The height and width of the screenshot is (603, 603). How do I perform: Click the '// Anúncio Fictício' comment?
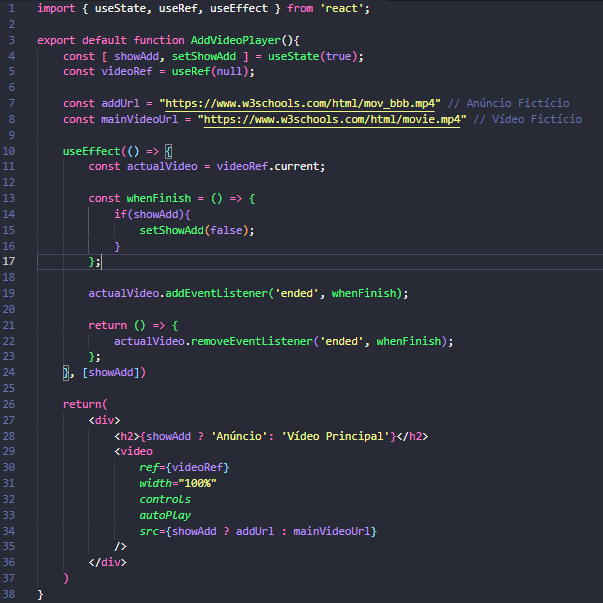[x=508, y=103]
